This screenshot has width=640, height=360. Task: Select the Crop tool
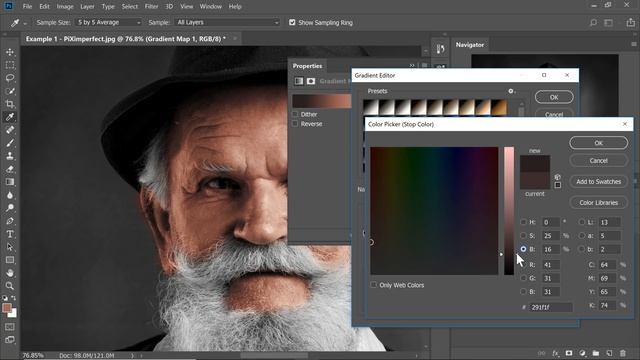[x=10, y=104]
